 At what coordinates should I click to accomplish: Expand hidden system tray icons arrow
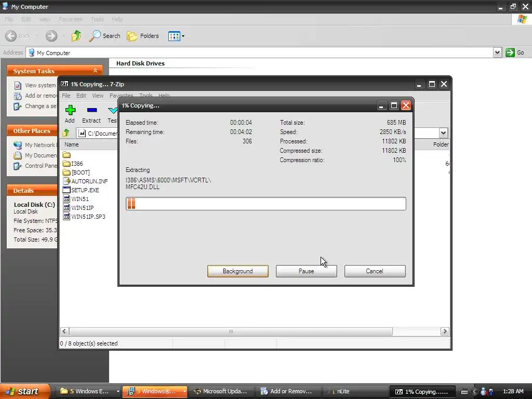click(475, 392)
